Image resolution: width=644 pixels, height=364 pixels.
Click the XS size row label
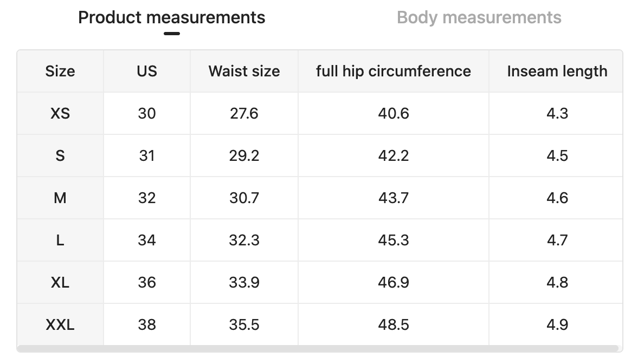coord(60,113)
